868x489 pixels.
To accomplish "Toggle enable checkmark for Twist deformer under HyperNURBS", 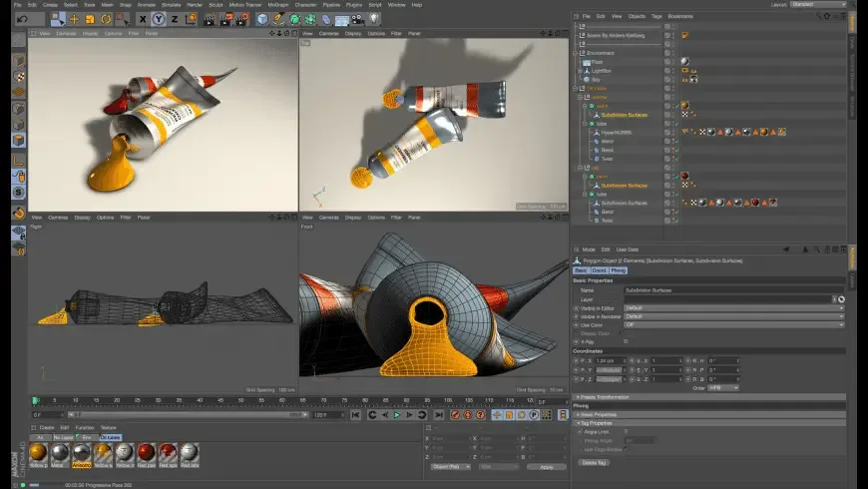I will [675, 159].
